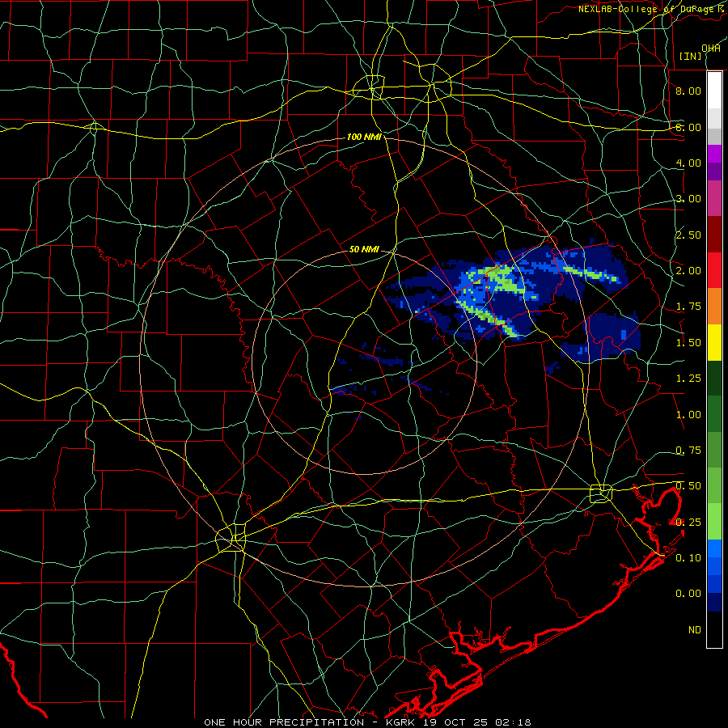Click the 8.00 legend value label
The image size is (728, 728).
[688, 91]
